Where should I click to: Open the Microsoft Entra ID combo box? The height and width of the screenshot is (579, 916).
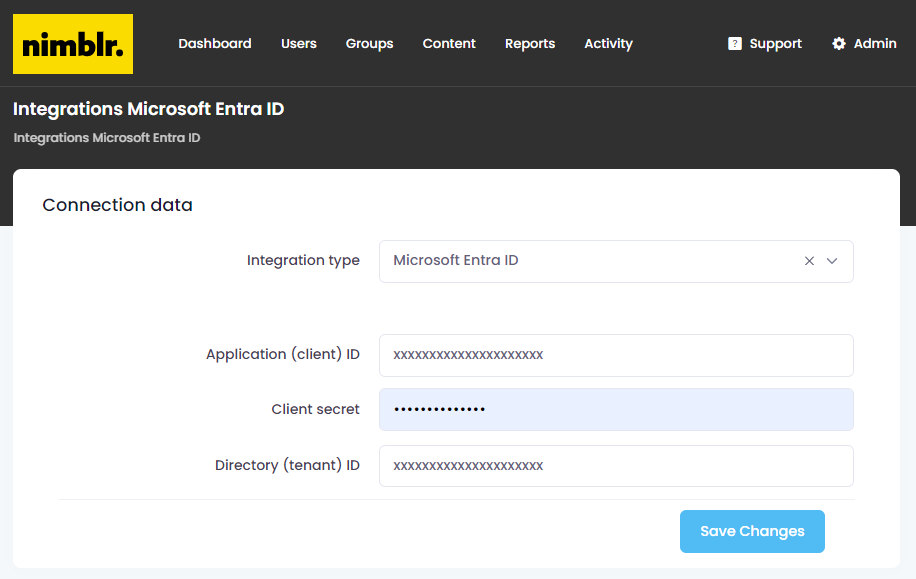tap(616, 261)
